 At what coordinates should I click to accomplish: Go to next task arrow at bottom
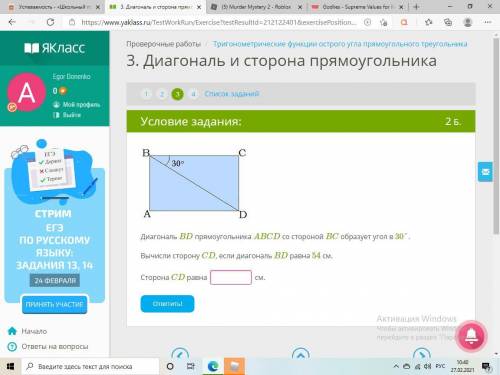[x=421, y=353]
